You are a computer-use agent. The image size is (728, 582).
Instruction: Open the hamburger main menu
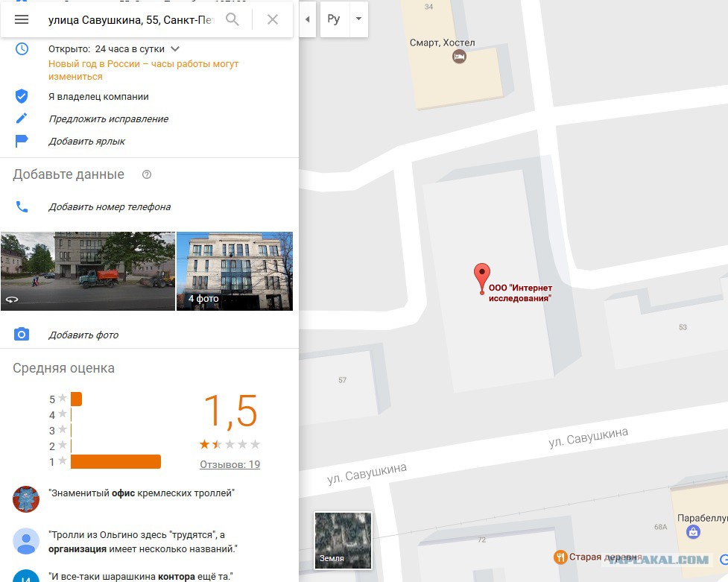(x=22, y=19)
